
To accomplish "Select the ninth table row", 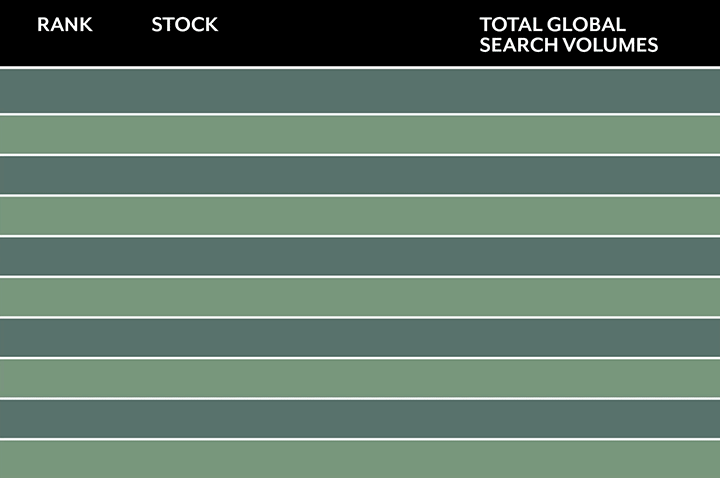I will (360, 419).
